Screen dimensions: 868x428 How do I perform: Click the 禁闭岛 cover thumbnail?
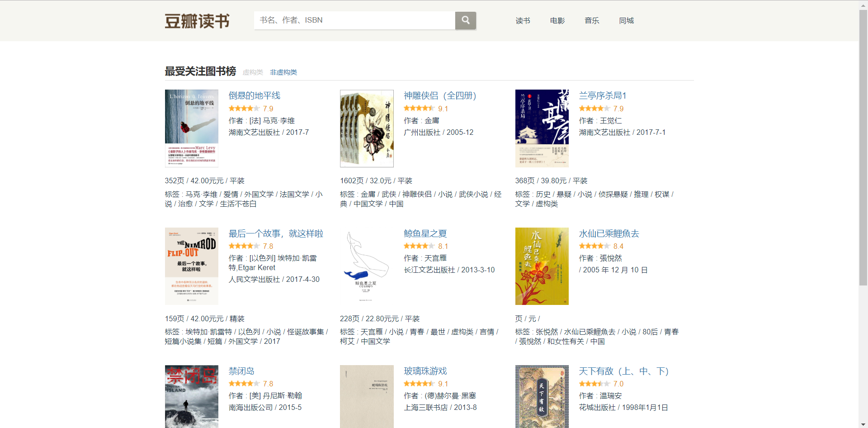pos(192,397)
